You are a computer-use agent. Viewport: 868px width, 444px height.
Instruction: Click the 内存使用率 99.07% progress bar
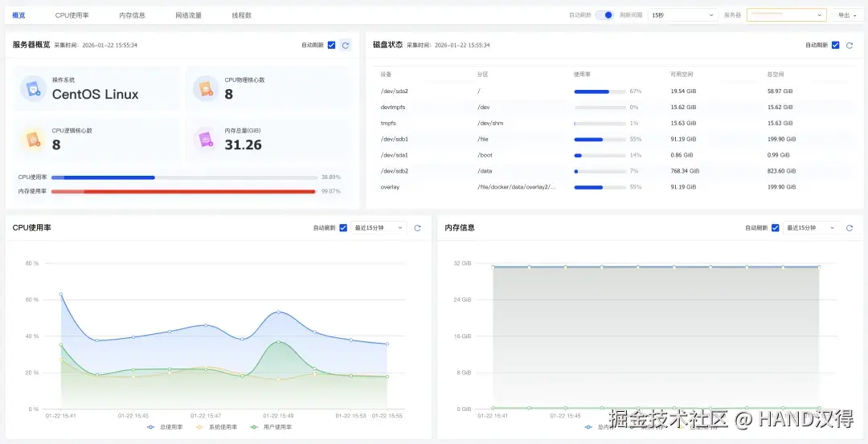184,191
